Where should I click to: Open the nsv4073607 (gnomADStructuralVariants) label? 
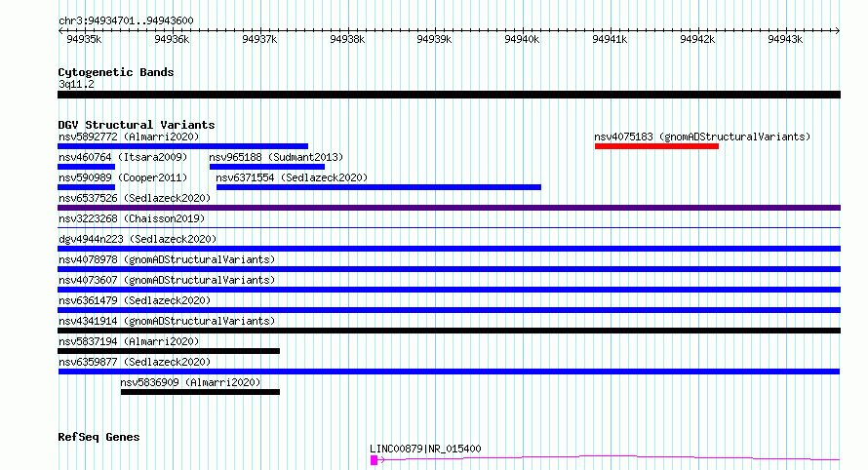click(x=167, y=280)
